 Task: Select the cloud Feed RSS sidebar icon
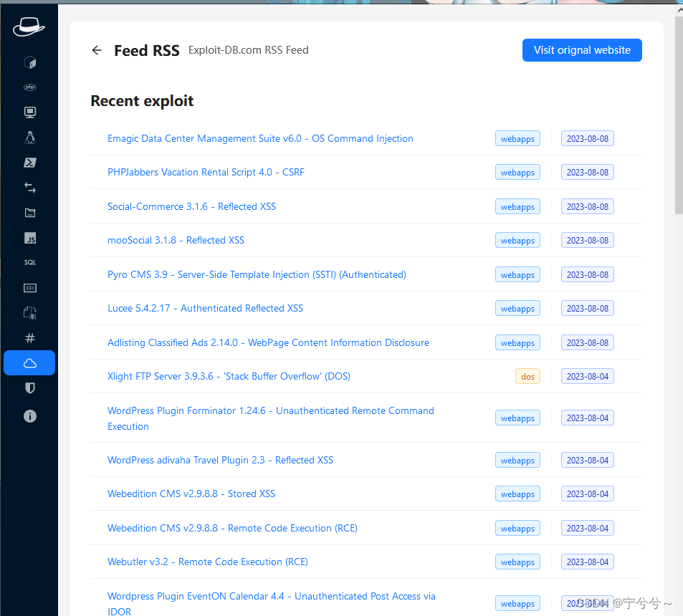coord(29,363)
